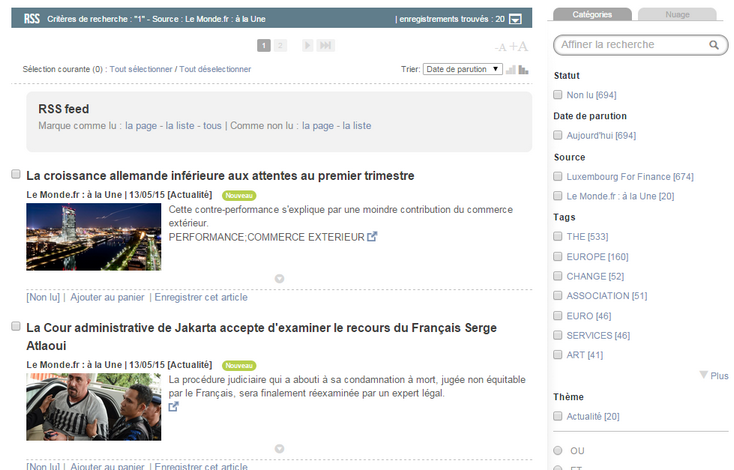Decrease font size with -A
This screenshot has height=470, width=734.
click(500, 47)
